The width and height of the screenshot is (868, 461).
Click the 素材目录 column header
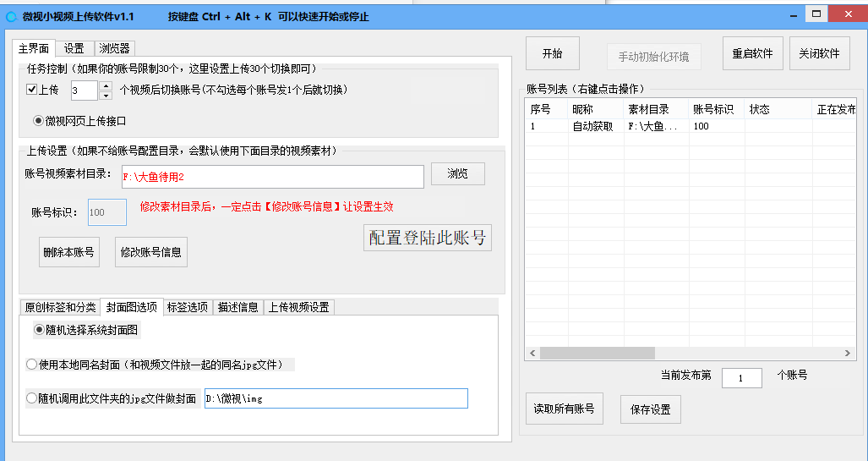point(656,109)
